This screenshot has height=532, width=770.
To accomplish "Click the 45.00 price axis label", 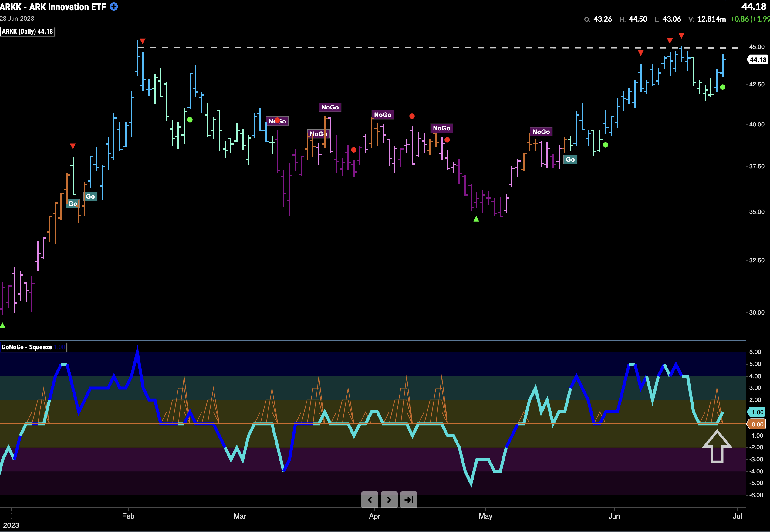I will tap(757, 47).
